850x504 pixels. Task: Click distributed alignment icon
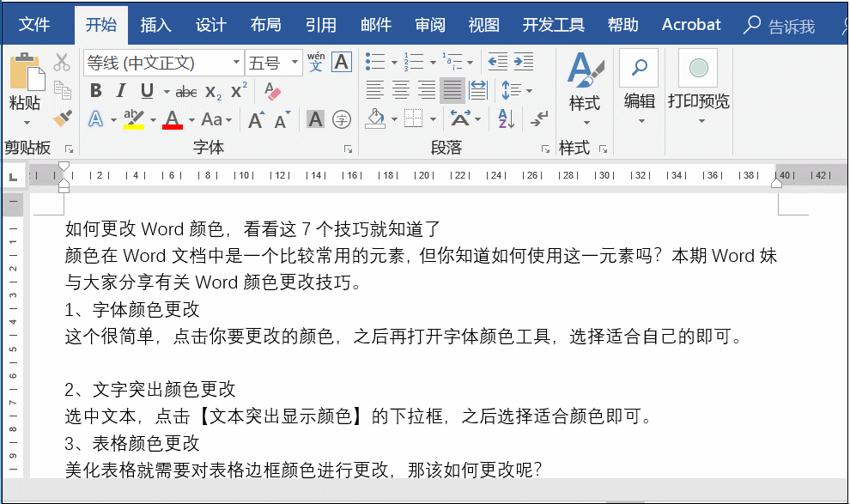tap(478, 90)
